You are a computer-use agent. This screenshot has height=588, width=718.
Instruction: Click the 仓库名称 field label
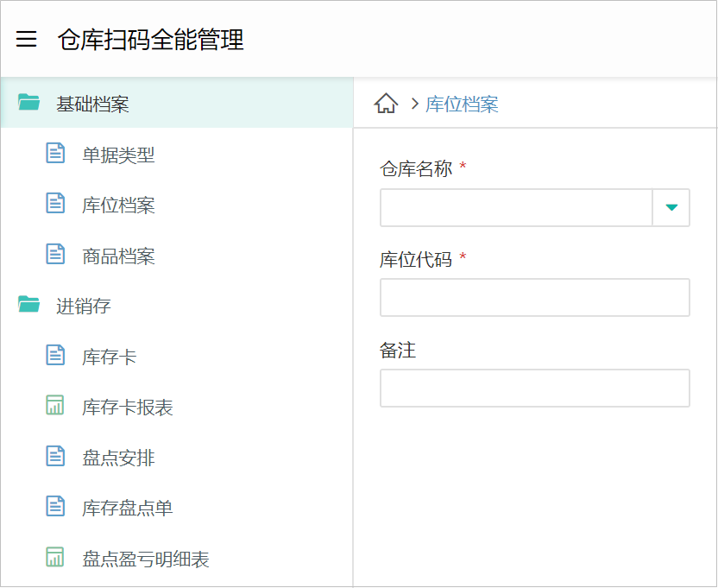click(416, 168)
